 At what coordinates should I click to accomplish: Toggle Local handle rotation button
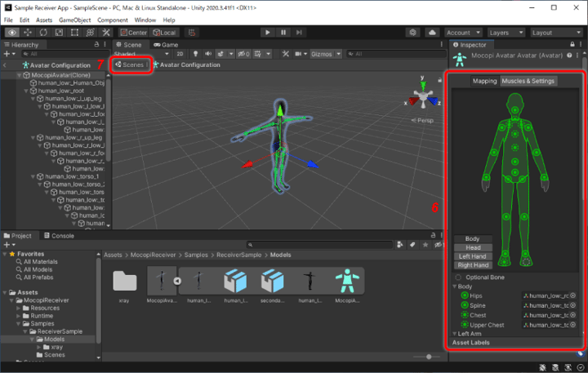click(164, 33)
